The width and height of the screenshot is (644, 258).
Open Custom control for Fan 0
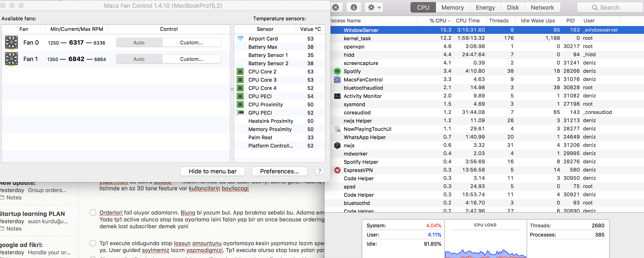click(x=192, y=42)
